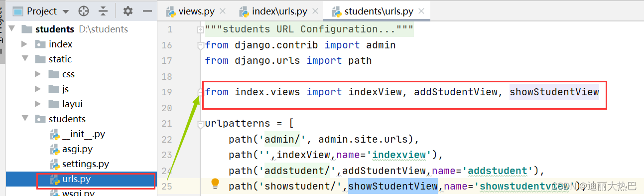This screenshot has height=196, width=644.
Task: Hide the Project panel with minus icon
Action: coord(147,11)
